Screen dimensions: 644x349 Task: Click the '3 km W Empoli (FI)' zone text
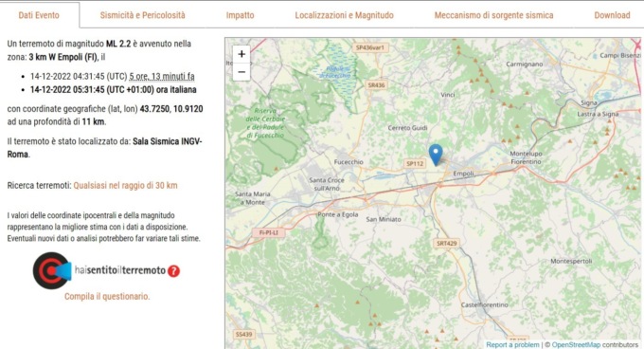click(x=63, y=57)
